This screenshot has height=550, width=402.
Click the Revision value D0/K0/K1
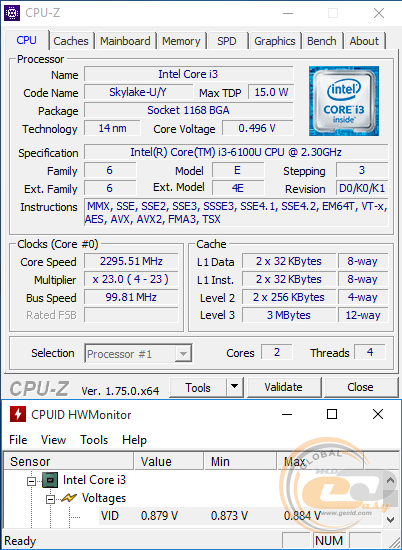click(362, 188)
